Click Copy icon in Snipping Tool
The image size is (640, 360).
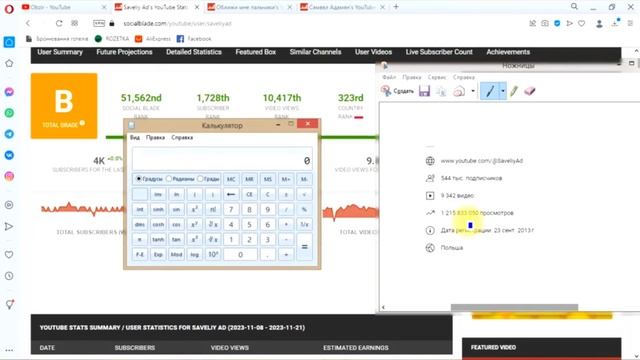coord(442,91)
